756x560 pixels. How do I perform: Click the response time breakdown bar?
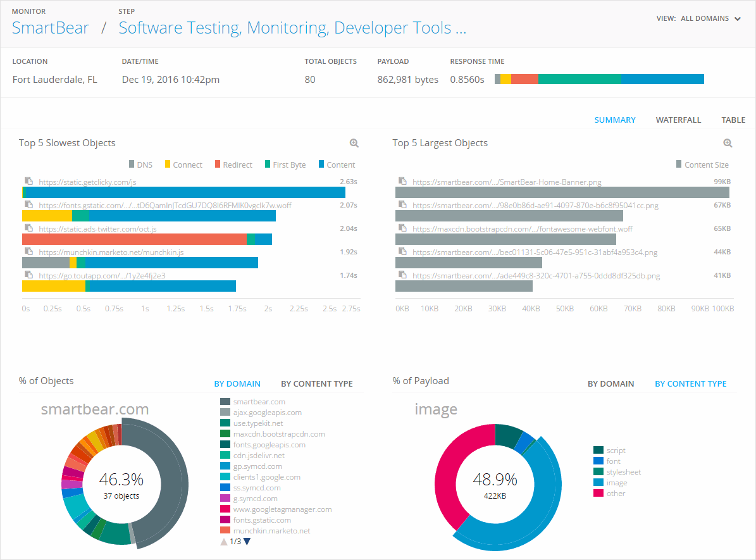pos(599,79)
